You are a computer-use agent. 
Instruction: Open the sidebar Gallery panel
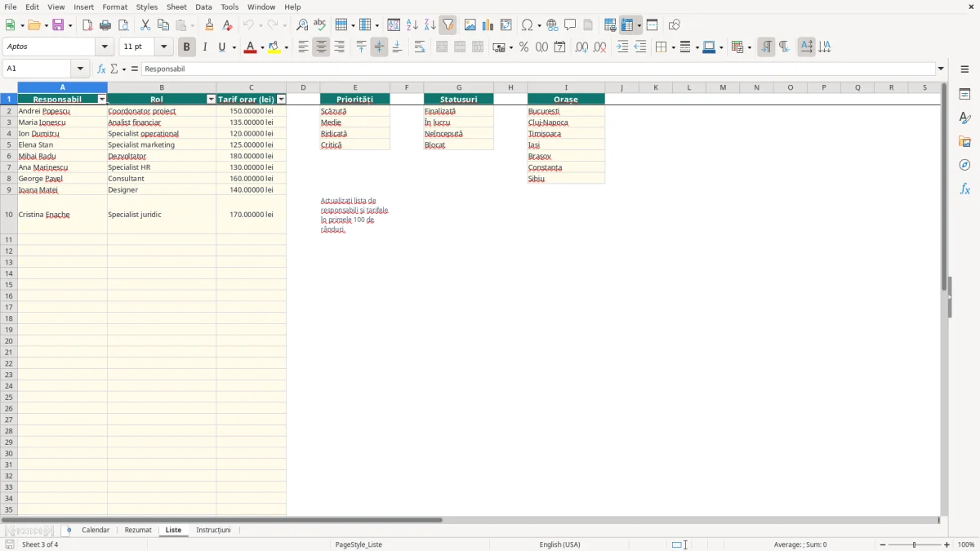pos(964,141)
